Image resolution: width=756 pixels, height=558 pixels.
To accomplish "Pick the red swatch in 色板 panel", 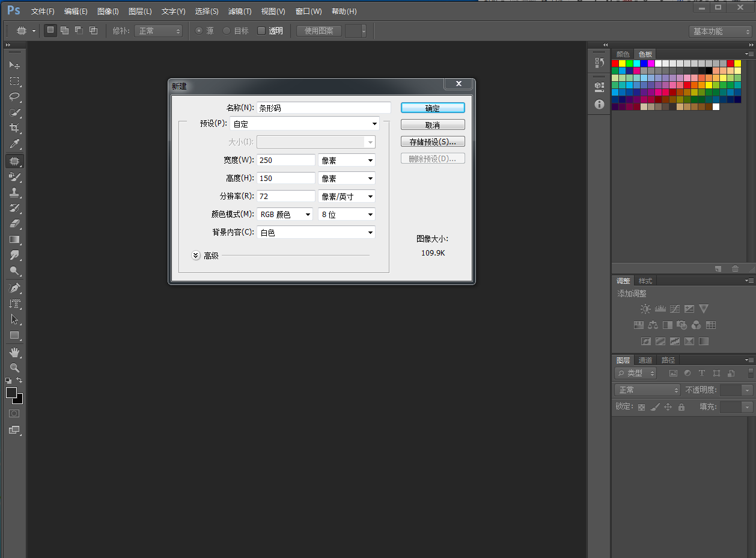I will [x=615, y=63].
